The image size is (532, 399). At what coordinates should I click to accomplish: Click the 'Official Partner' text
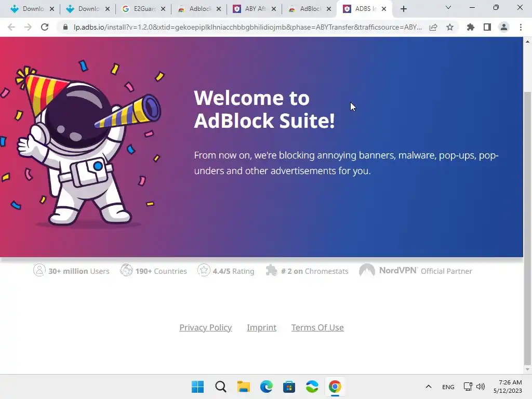coord(446,271)
